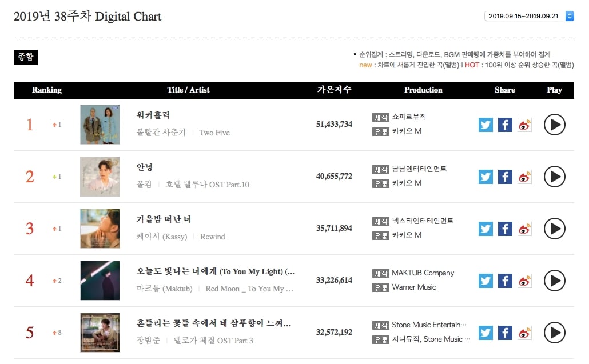This screenshot has width=589, height=364.
Task: Share rank 5 song on Weibo
Action: pos(524,333)
